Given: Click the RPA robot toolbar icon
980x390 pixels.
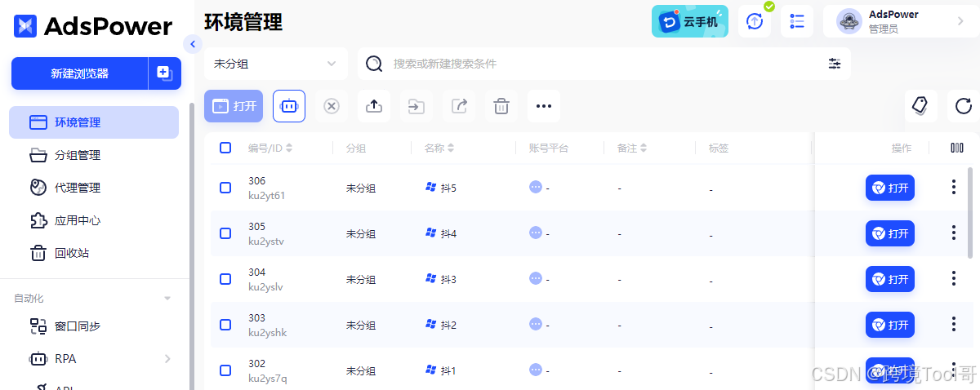Looking at the screenshot, I should [x=289, y=106].
